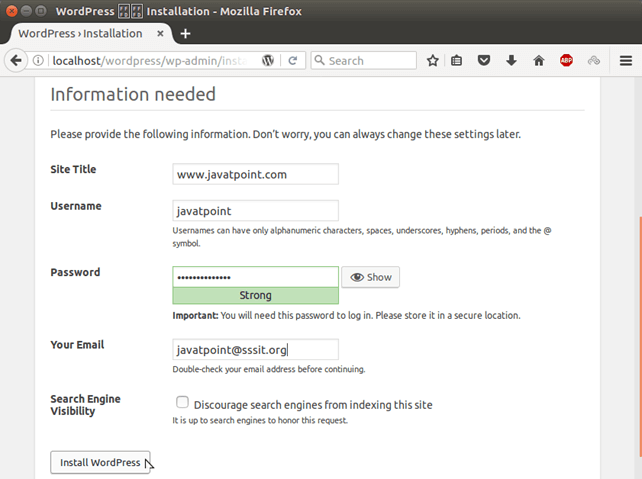Show the password with the eye button
The height and width of the screenshot is (479, 642).
coord(371,277)
